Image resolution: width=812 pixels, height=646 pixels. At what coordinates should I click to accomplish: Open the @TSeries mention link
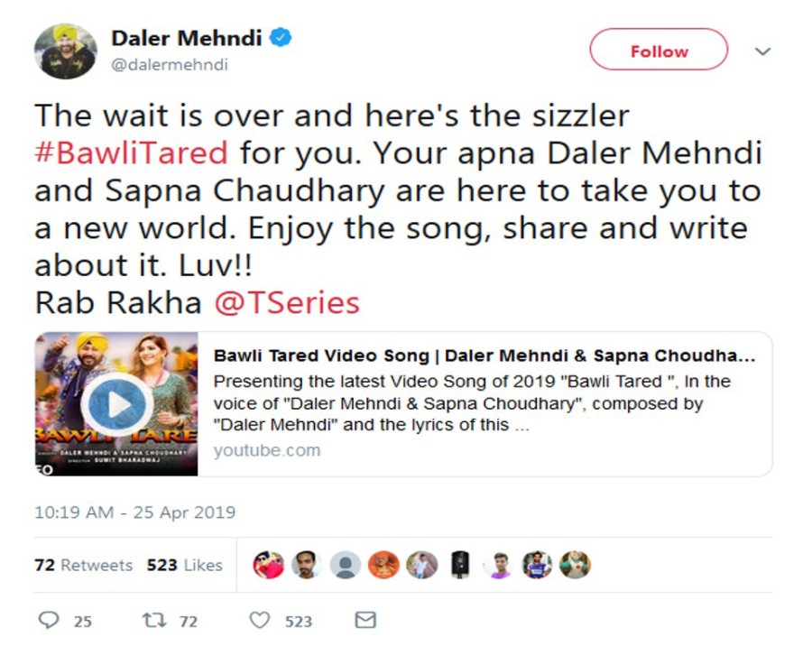click(x=287, y=302)
